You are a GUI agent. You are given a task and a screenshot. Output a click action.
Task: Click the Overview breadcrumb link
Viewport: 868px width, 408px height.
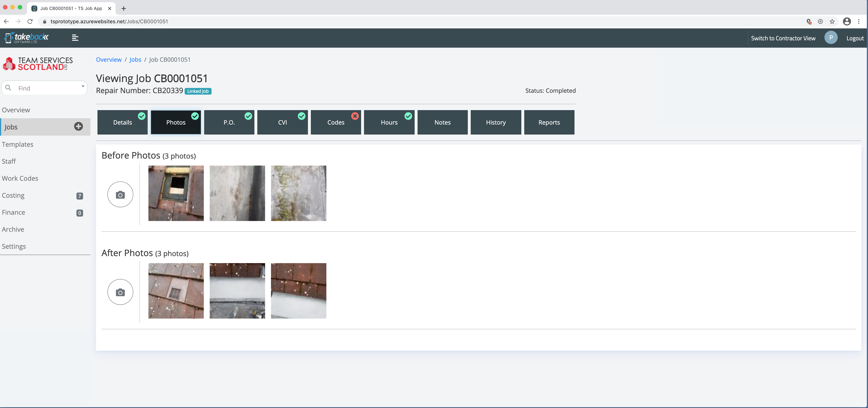(x=109, y=59)
